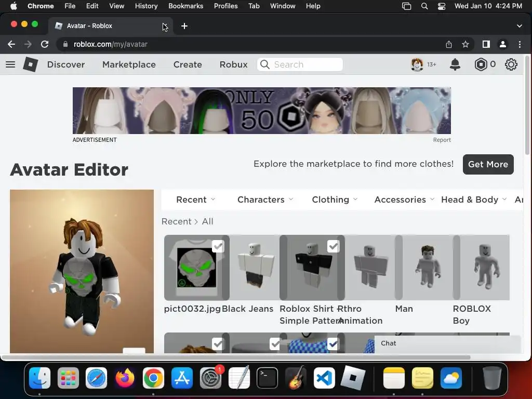Toggle the checkbox on second-row middle item
Image resolution: width=532 pixels, height=399 pixels.
275,344
